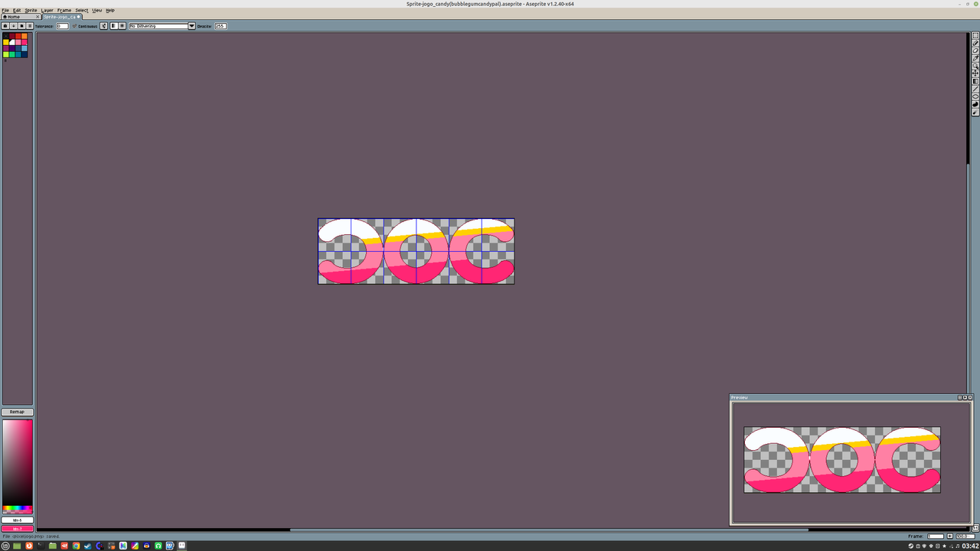Pick the black palette swatch

coord(6,36)
